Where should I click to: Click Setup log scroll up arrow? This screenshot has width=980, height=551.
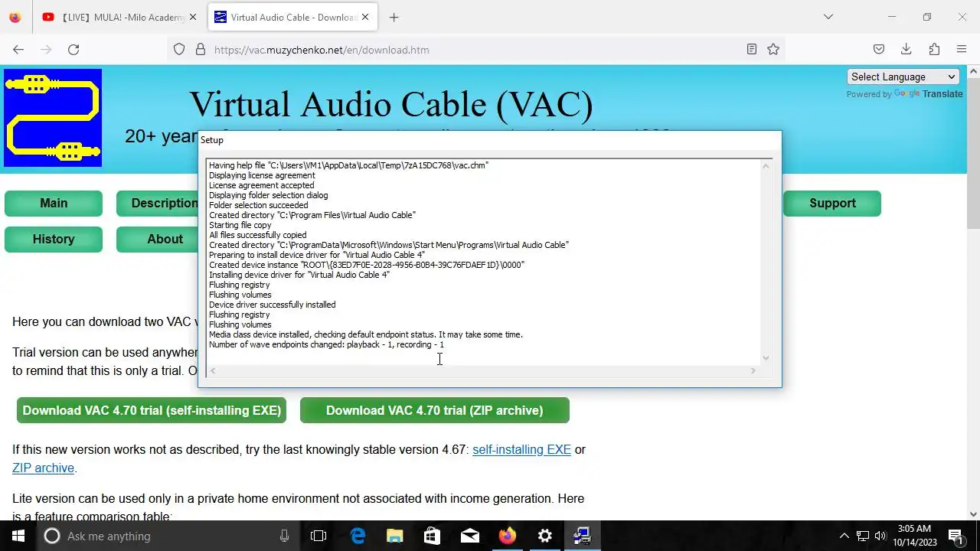click(766, 166)
